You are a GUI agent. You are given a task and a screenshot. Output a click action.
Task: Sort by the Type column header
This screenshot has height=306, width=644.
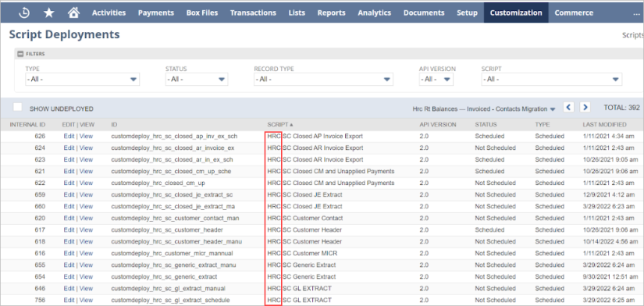[543, 124]
